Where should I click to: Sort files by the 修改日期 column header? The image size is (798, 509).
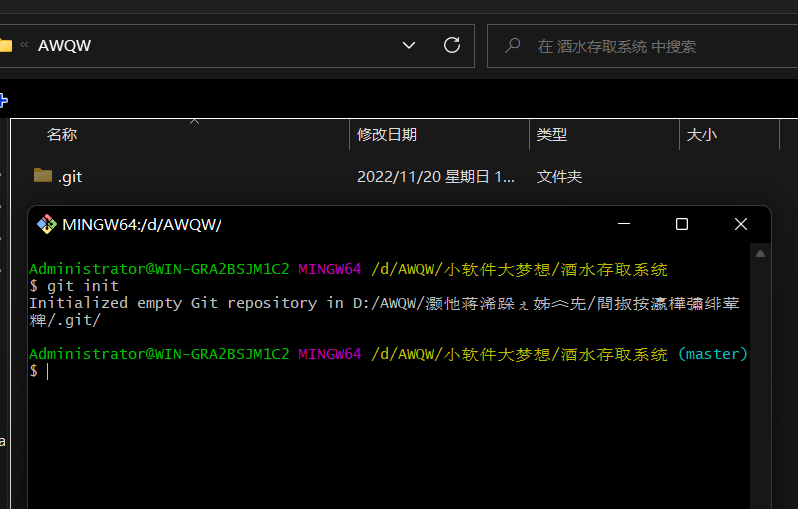pyautogui.click(x=387, y=134)
